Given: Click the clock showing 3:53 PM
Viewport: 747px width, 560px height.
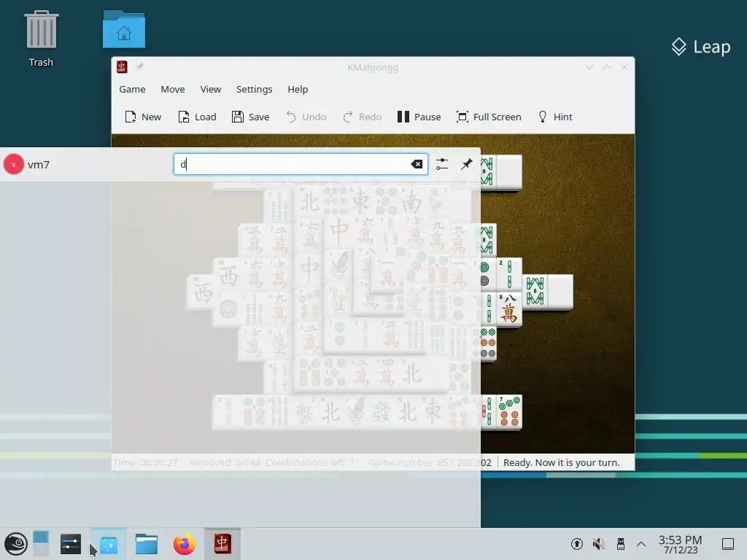Looking at the screenshot, I should tap(681, 544).
